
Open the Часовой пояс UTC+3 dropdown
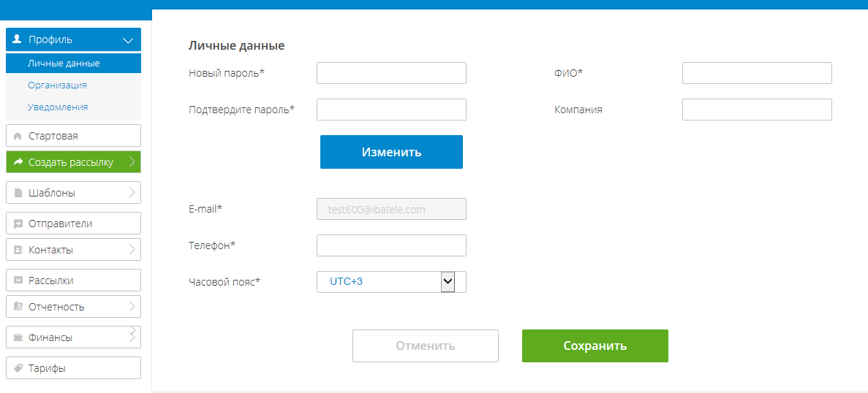[391, 281]
